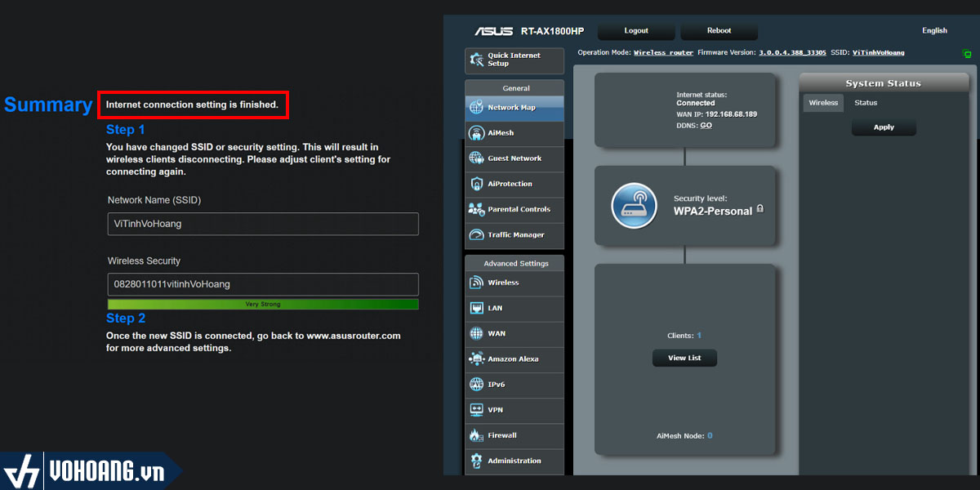The height and width of the screenshot is (490, 980).
Task: Click the Apply button in System Status
Action: 884,127
